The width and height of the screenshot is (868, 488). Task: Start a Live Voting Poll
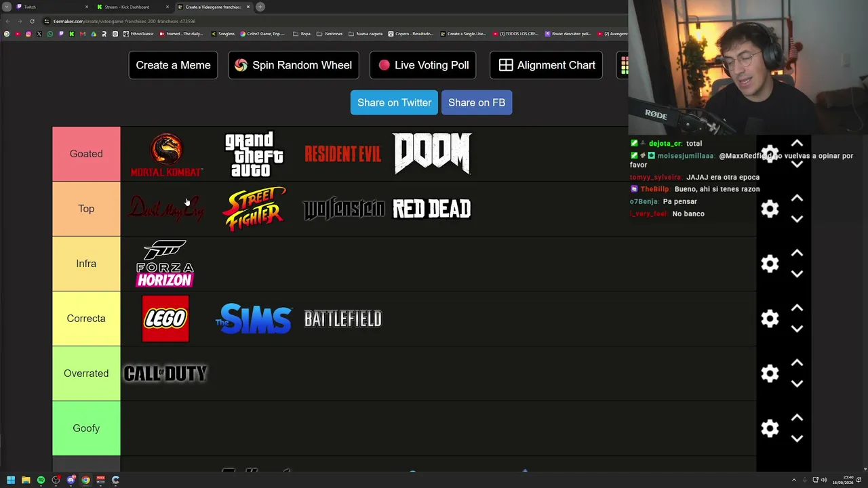click(x=423, y=65)
